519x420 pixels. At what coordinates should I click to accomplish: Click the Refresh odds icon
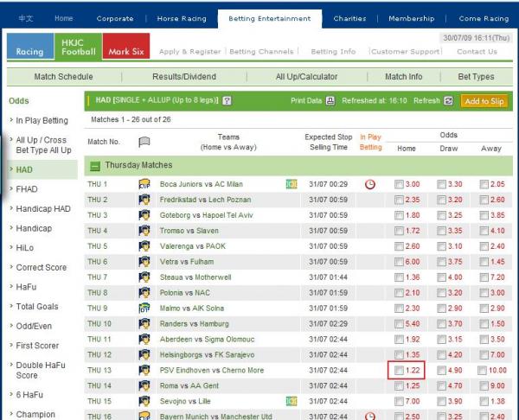[x=448, y=100]
